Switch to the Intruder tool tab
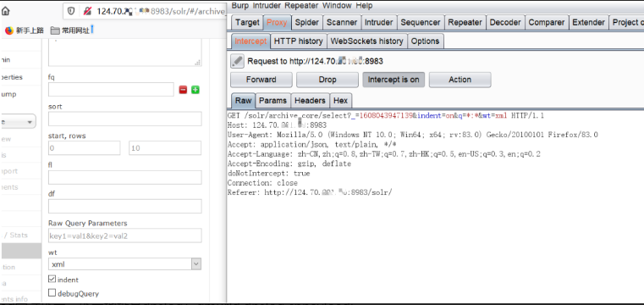644x305 pixels. click(x=378, y=23)
